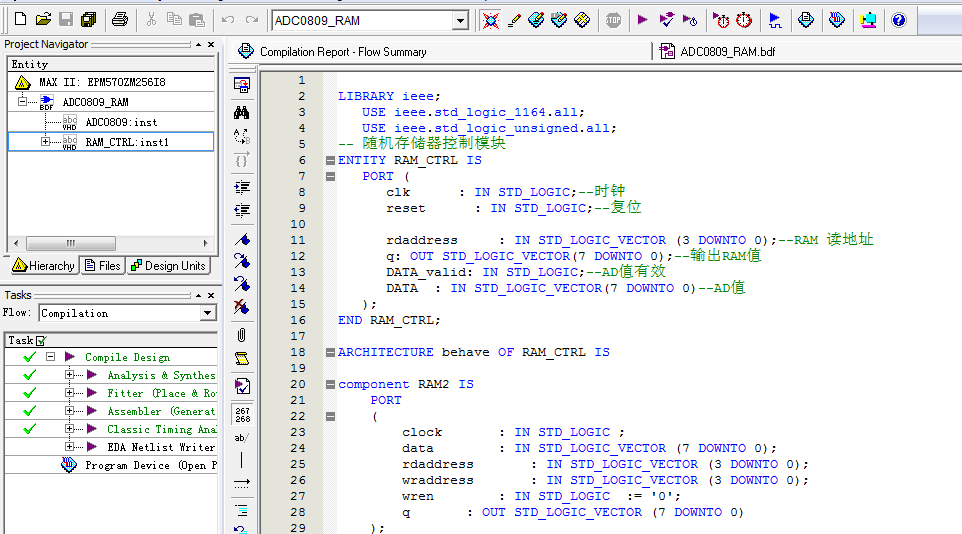962x534 pixels.
Task: Click the Print icon in toolbar
Action: 119,19
